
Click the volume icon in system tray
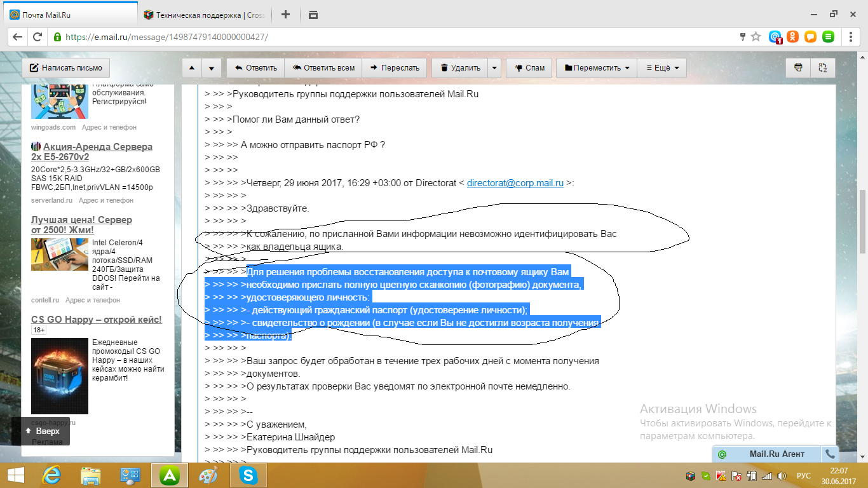(x=783, y=476)
